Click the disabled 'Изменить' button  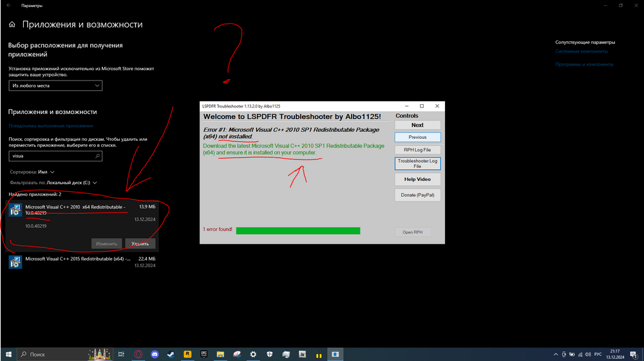[106, 244]
